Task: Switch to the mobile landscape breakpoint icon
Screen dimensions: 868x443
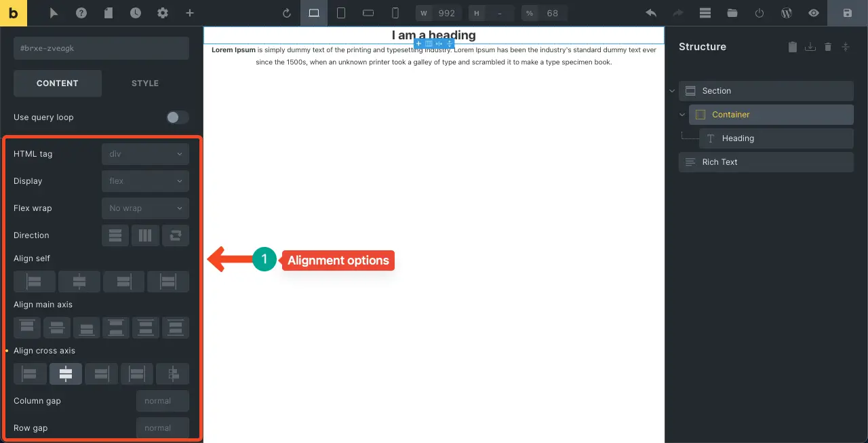Action: point(368,13)
